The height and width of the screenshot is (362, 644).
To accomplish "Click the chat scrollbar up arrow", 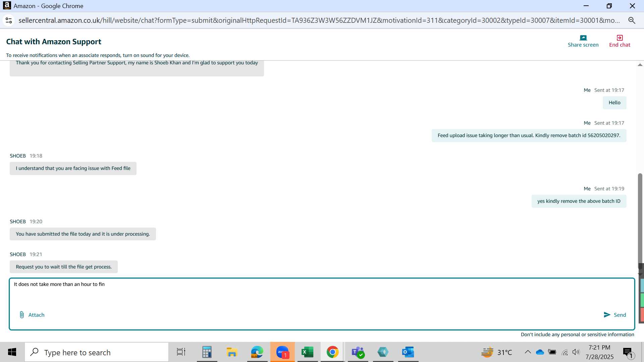I will click(x=640, y=65).
